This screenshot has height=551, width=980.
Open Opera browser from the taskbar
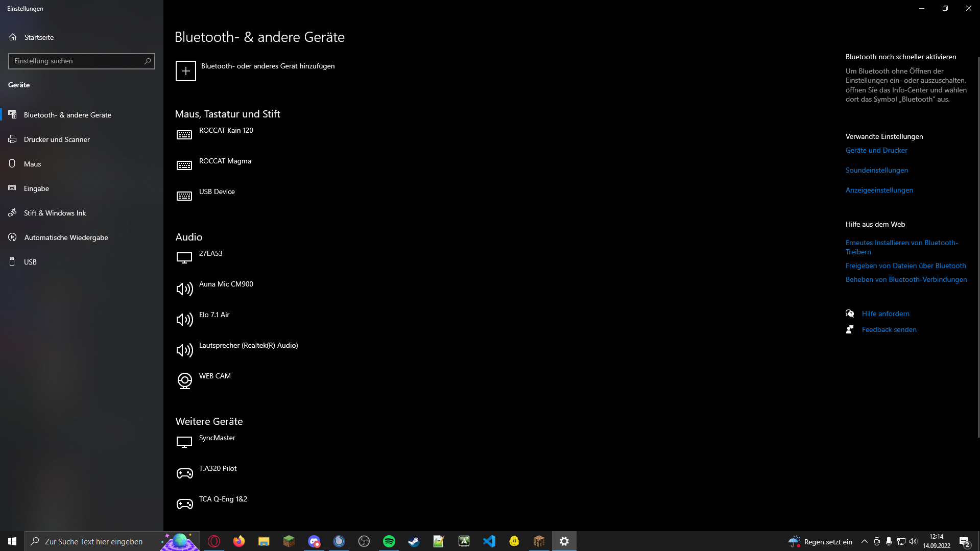(x=213, y=541)
